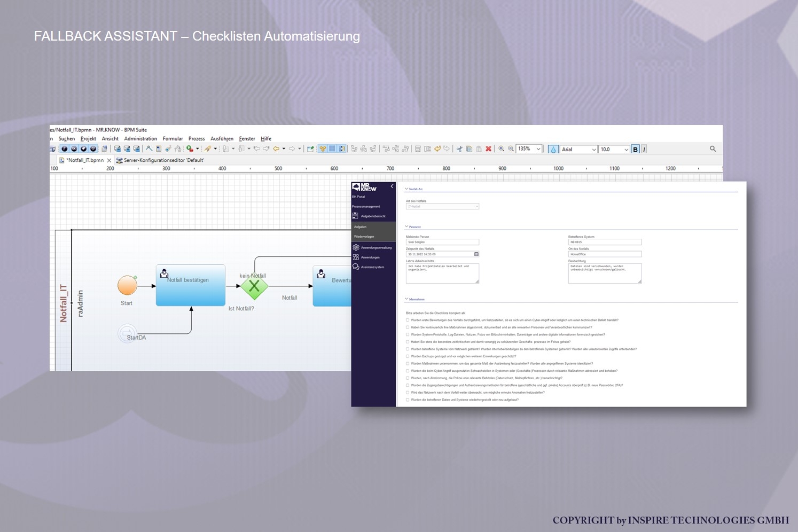Click the yellow undo arrow icon
Image resolution: width=798 pixels, height=532 pixels.
click(x=437, y=149)
